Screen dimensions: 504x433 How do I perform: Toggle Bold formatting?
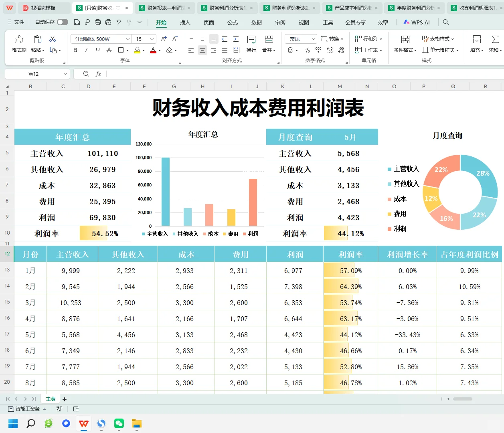coord(75,50)
